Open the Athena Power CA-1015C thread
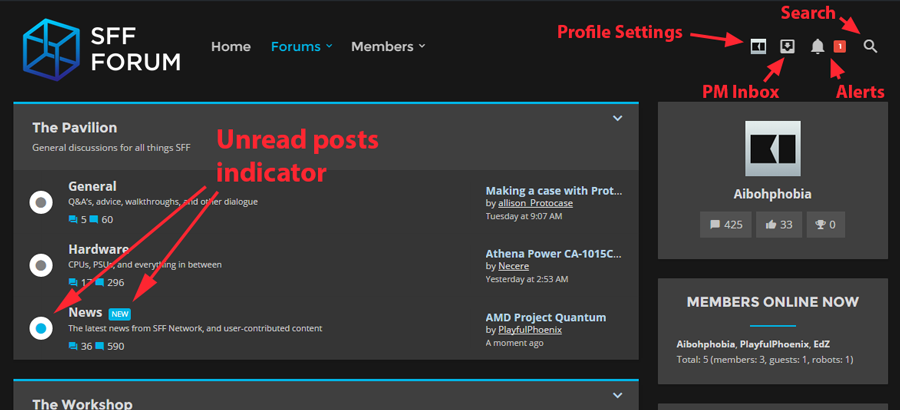Screen dimensions: 900x410 (553, 253)
